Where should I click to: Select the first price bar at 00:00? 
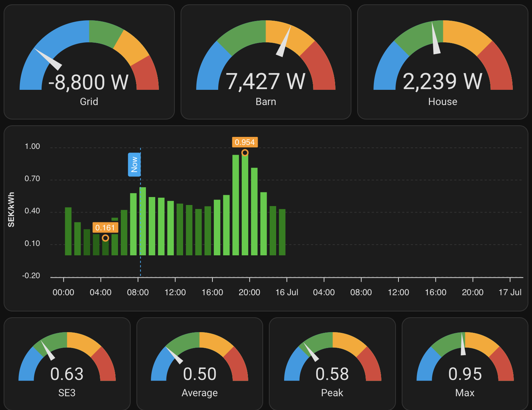point(68,231)
